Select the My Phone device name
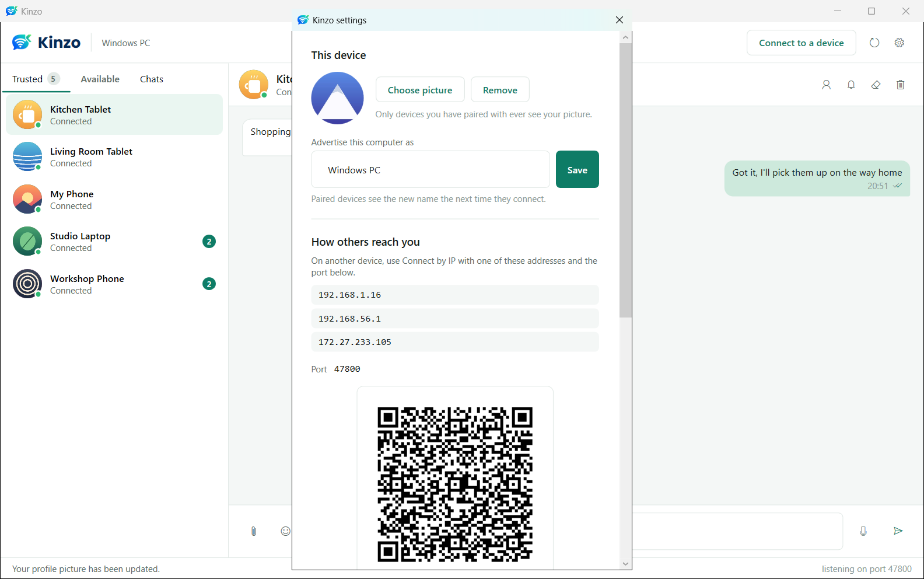Image resolution: width=924 pixels, height=579 pixels. (72, 194)
